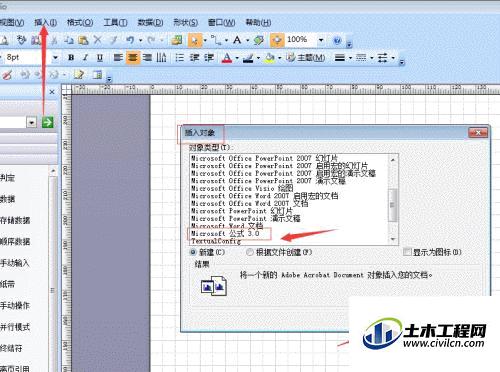The width and height of the screenshot is (500, 372).
Task: Select the 手动输入 shape in stencil
Action: [15, 263]
